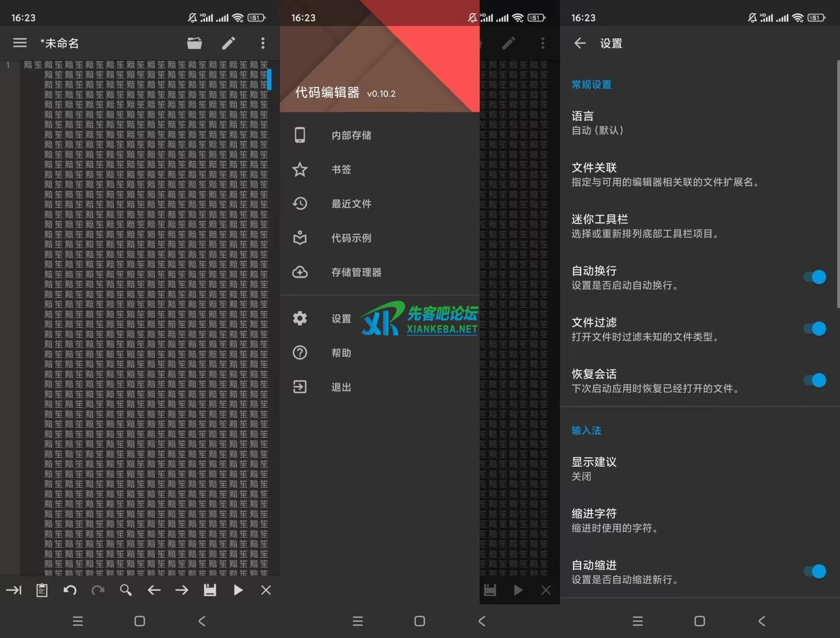Screen dimensions: 840x638
Task: Undo the last edit
Action: click(x=70, y=590)
